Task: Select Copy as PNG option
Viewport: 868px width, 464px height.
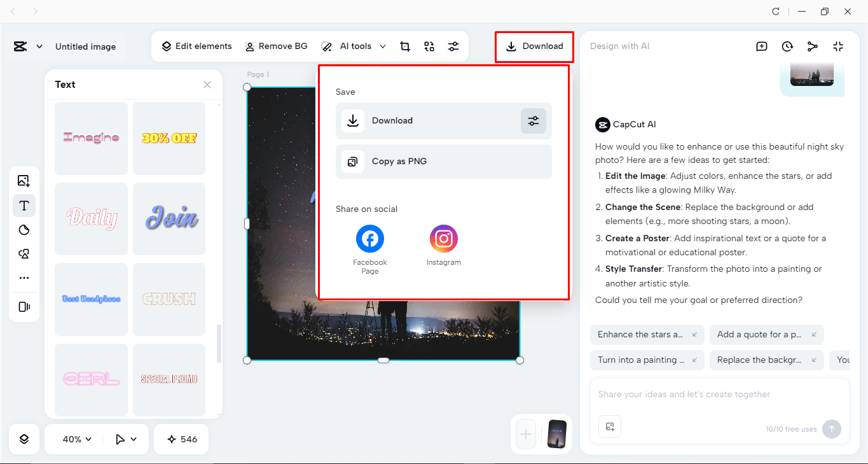Action: (443, 162)
